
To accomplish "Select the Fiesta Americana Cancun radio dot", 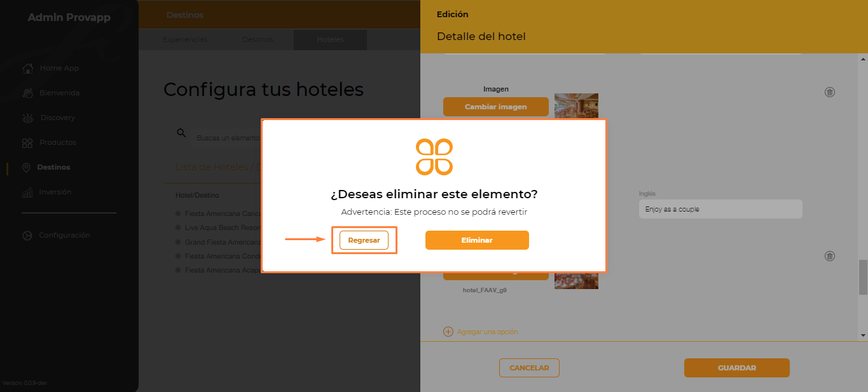I will coord(178,213).
